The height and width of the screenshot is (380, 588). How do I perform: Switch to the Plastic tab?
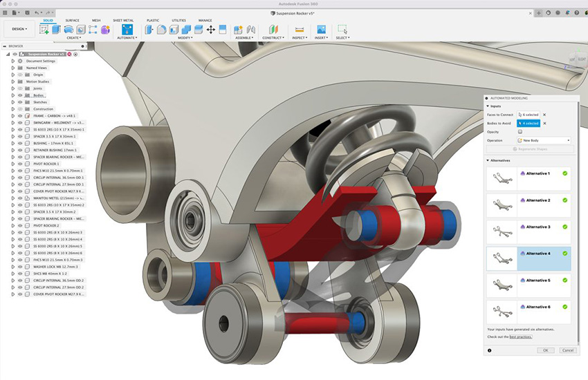point(153,20)
